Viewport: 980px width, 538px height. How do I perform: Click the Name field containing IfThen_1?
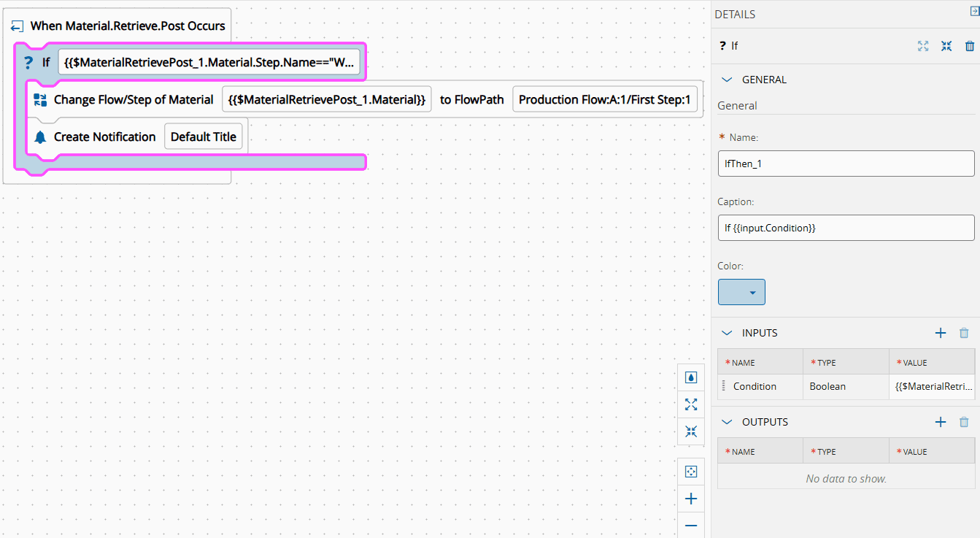(846, 164)
